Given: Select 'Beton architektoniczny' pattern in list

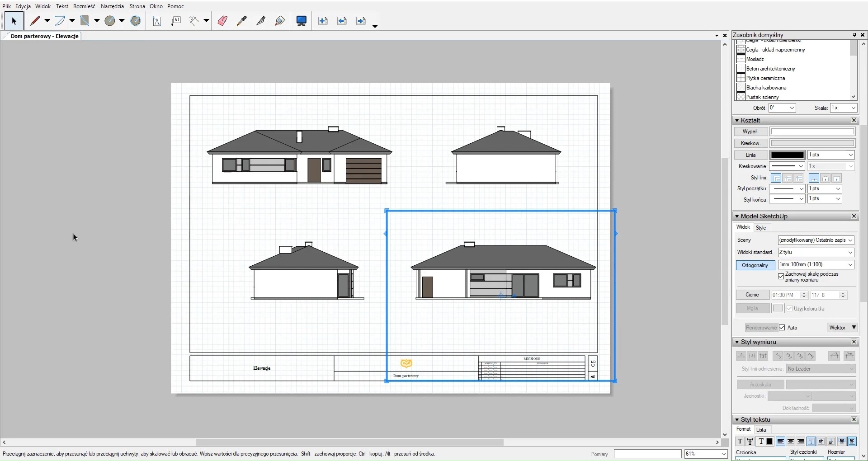Looking at the screenshot, I should point(770,69).
